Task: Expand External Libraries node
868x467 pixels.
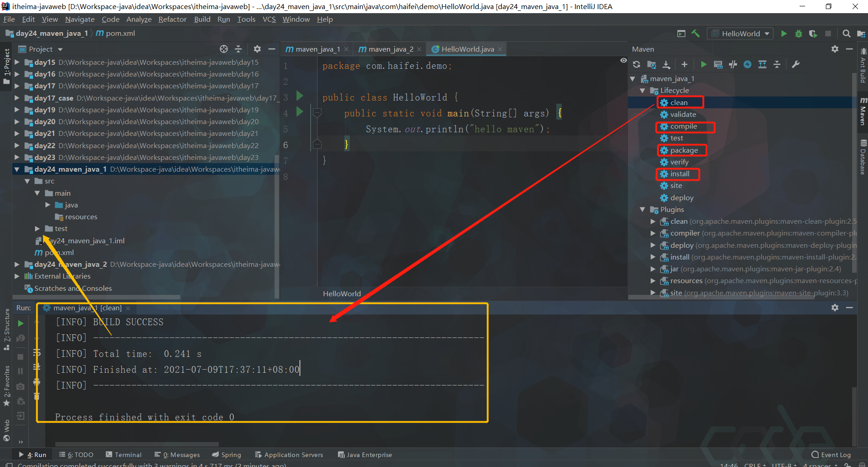Action: 17,276
